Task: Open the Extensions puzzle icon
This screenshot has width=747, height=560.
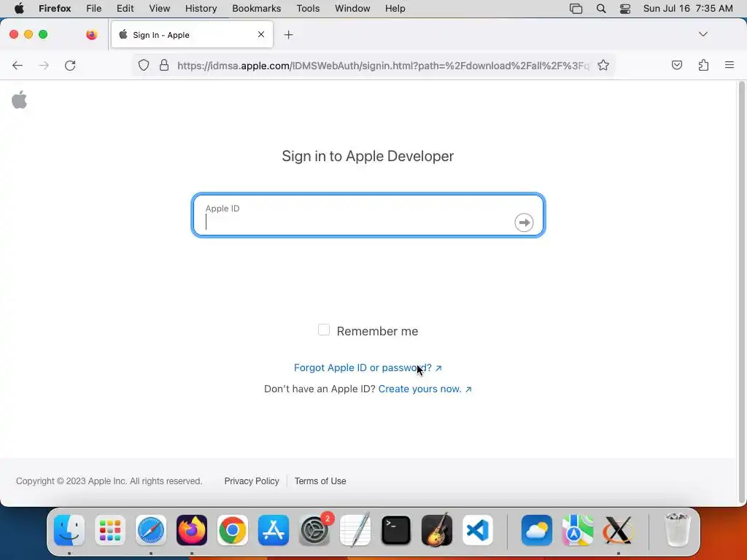Action: [703, 65]
